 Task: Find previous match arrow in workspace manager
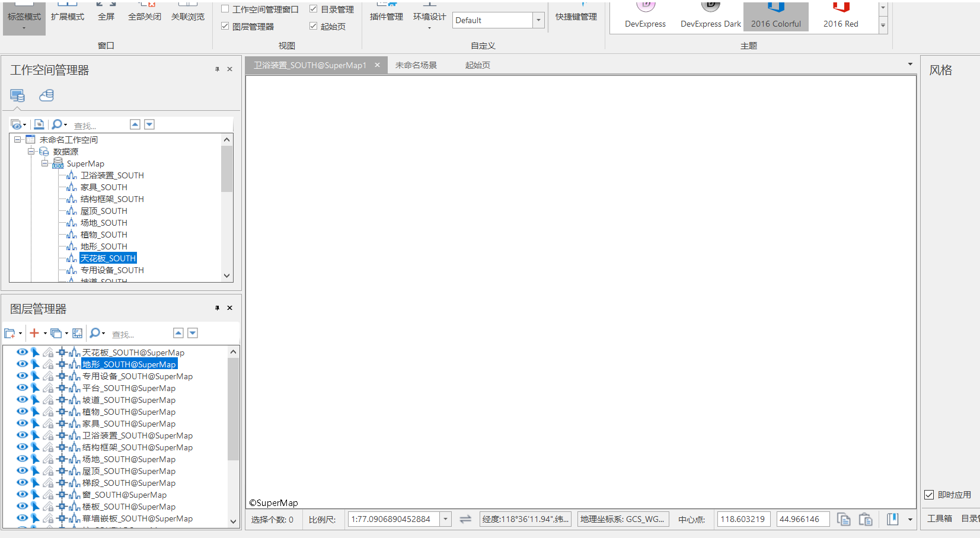[x=135, y=124]
